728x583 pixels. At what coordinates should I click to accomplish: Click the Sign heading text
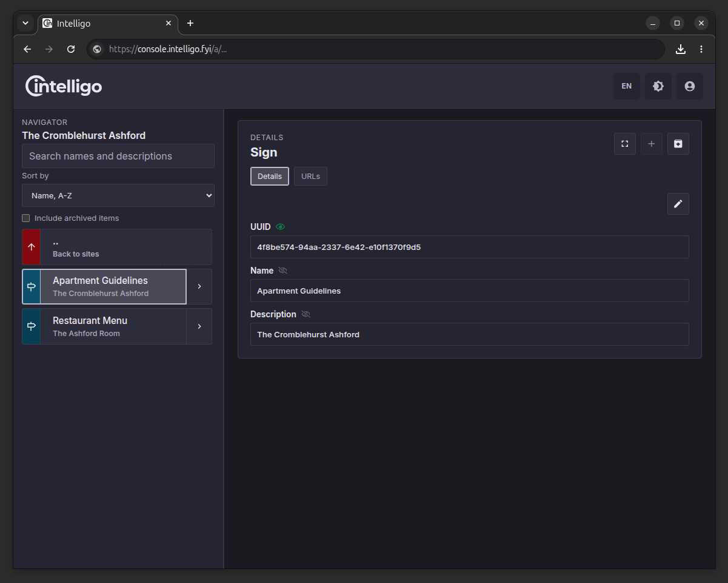[264, 152]
